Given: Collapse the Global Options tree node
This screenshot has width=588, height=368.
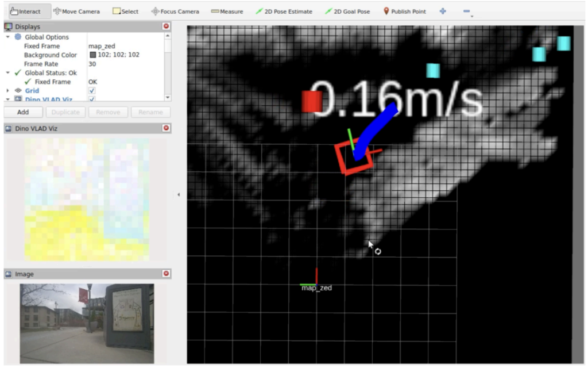Looking at the screenshot, I should tap(7, 37).
